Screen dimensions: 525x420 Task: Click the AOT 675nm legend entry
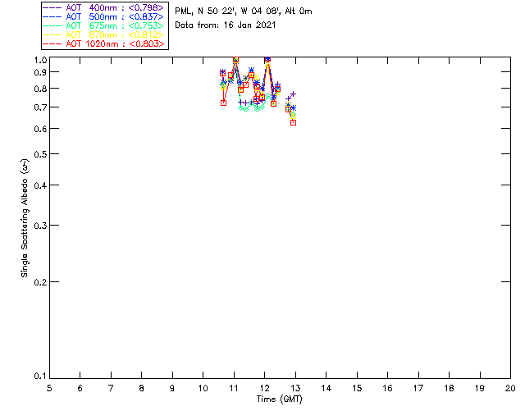coord(103,25)
